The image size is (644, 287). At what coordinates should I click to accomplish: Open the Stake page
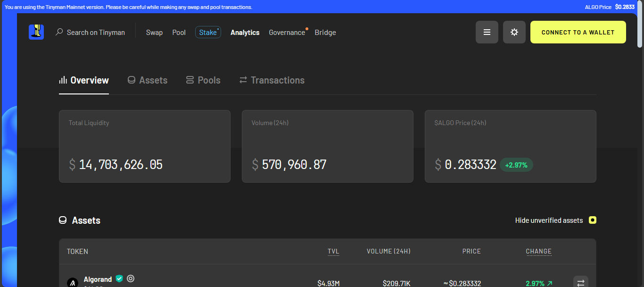[208, 32]
